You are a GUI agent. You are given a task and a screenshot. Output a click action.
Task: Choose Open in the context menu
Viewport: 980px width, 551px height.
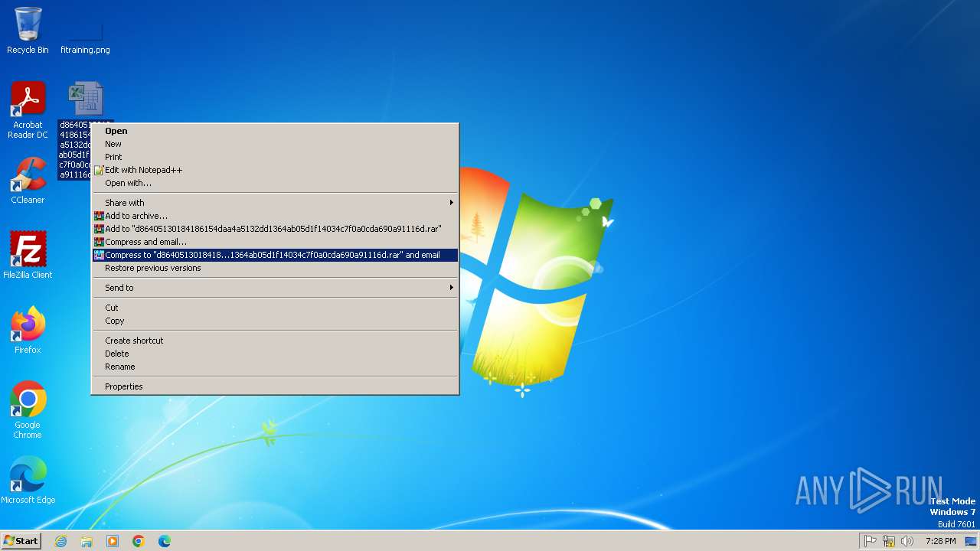click(x=275, y=131)
